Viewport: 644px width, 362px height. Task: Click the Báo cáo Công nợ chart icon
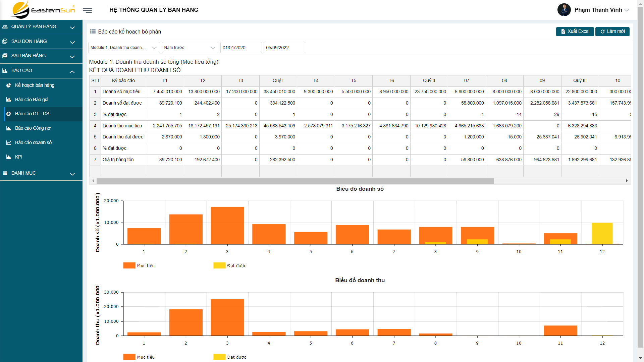[9, 128]
